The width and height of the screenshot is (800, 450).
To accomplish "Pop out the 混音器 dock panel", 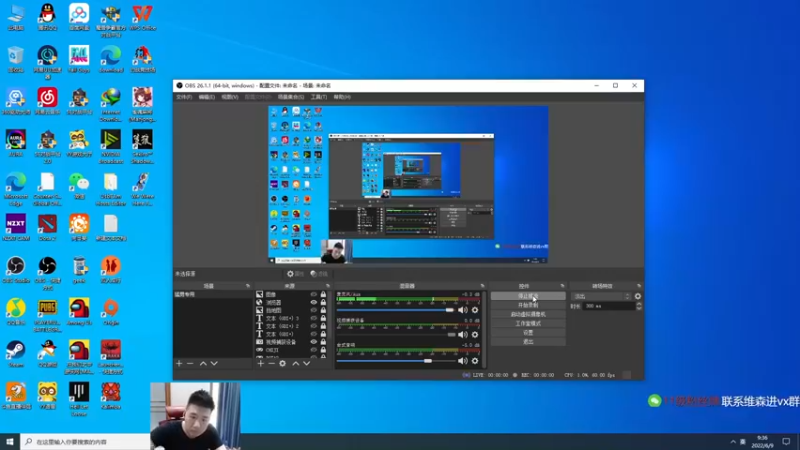I will click(x=482, y=286).
